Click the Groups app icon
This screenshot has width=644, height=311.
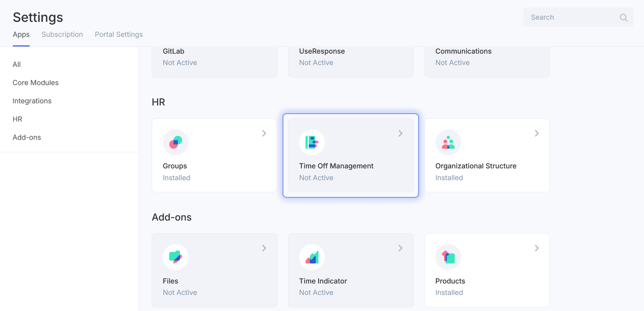175,142
